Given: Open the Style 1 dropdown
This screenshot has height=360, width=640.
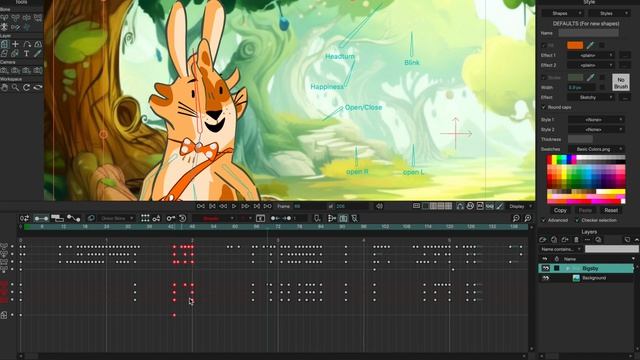Looking at the screenshot, I should coord(596,120).
